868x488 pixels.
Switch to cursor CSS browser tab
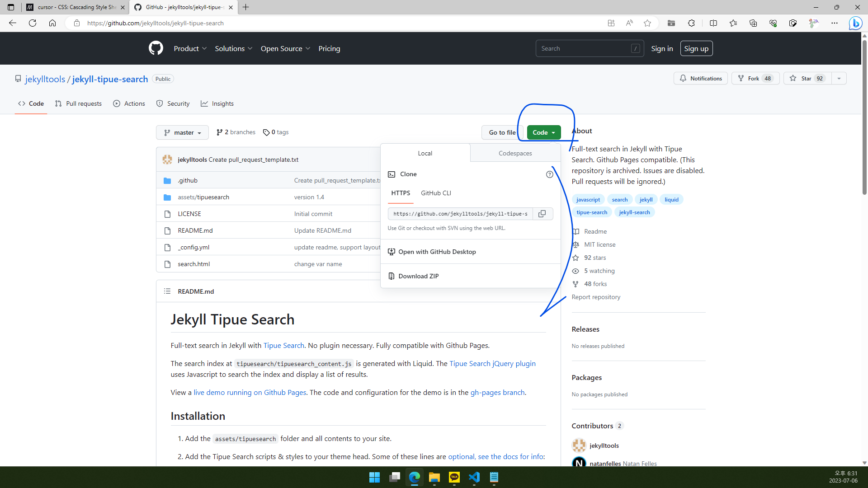click(x=75, y=7)
